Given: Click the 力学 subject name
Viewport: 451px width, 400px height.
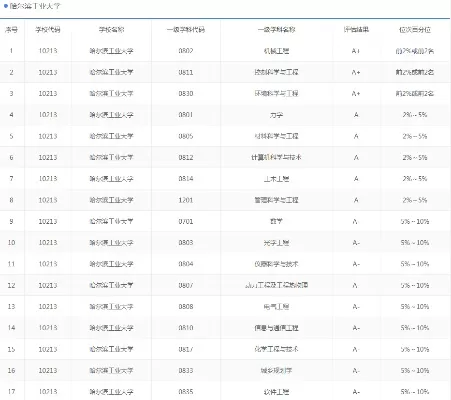Looking at the screenshot, I should (276, 115).
